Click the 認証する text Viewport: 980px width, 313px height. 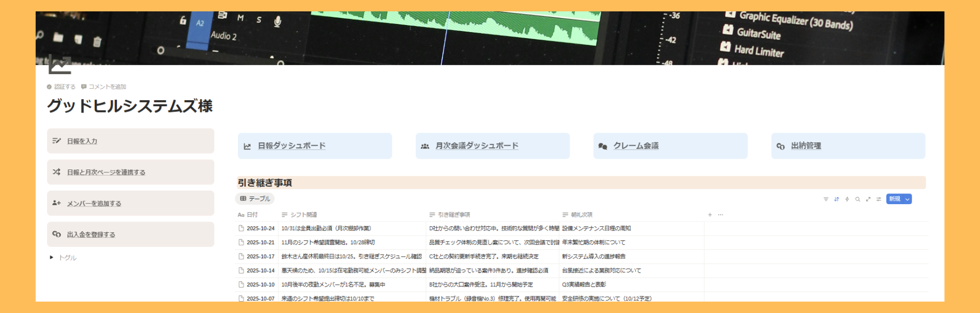(64, 87)
